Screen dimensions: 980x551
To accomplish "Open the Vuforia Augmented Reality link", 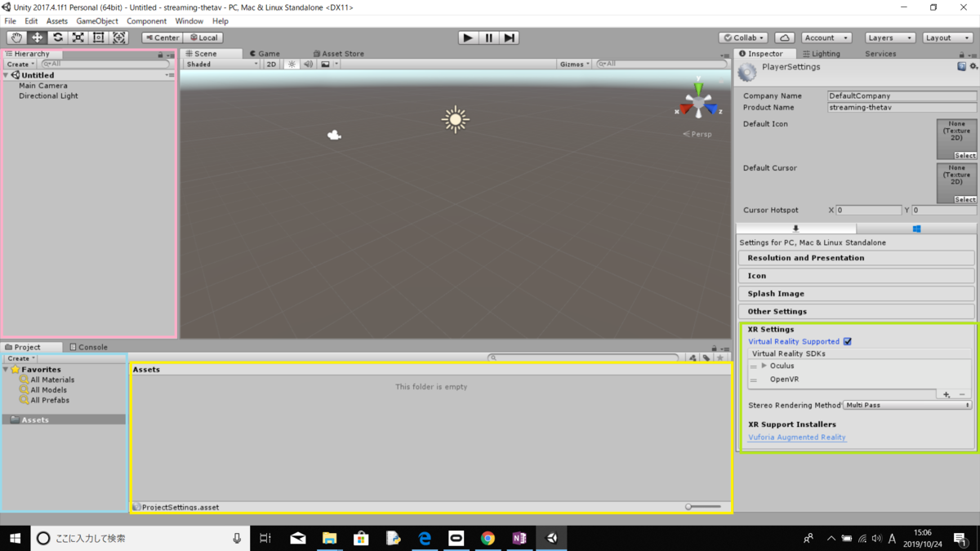I will 797,438.
